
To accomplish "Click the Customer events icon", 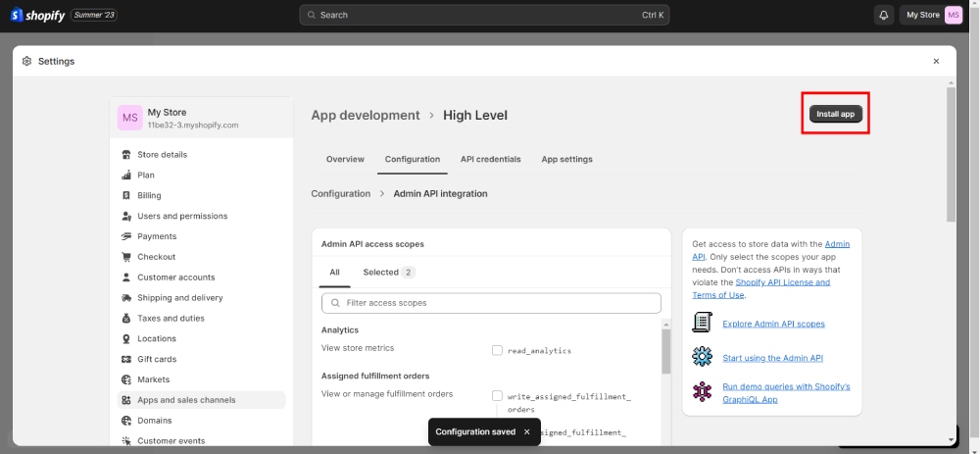I will point(126,441).
